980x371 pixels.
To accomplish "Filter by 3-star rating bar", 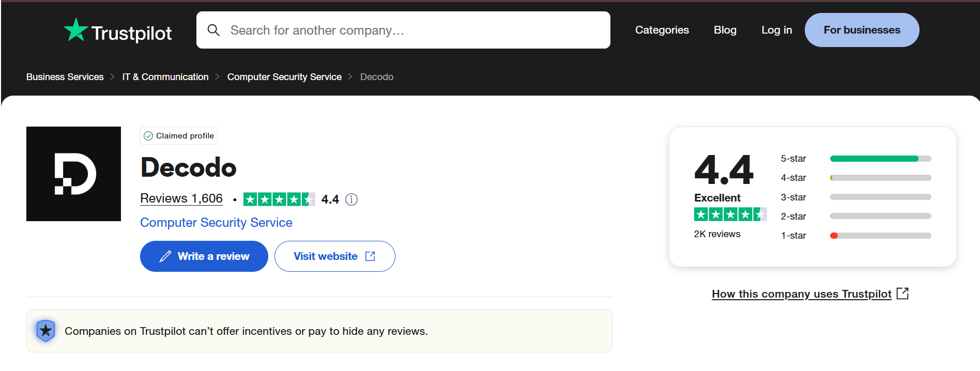I will (880, 197).
